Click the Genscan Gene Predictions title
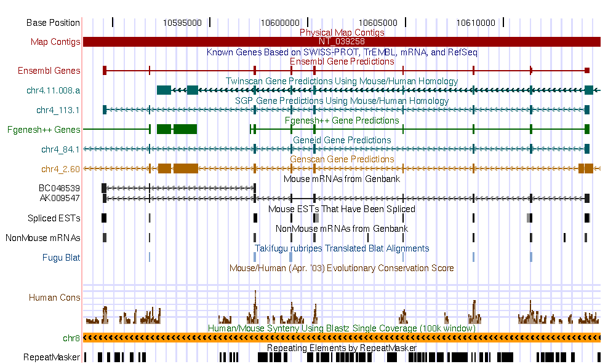The image size is (608, 364). (x=342, y=159)
